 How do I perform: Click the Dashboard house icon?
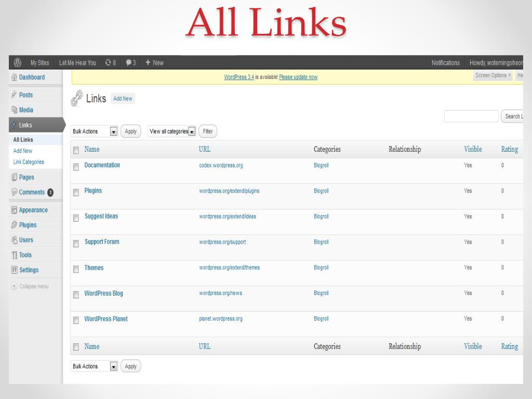point(14,77)
